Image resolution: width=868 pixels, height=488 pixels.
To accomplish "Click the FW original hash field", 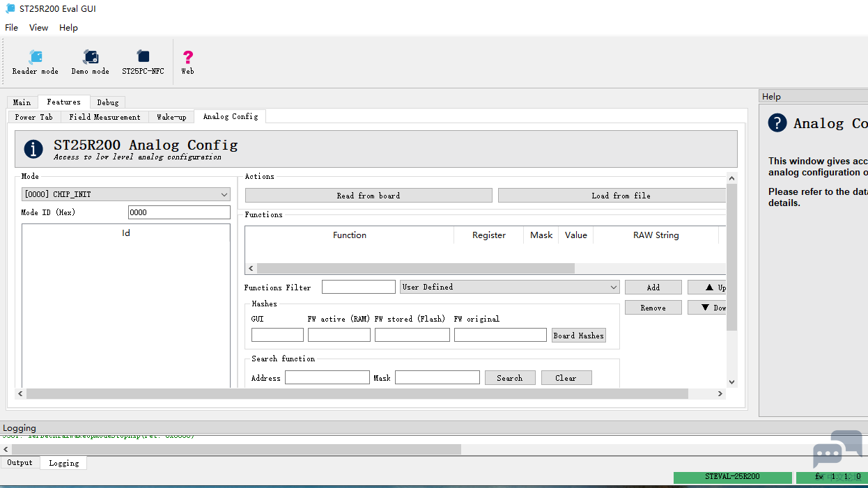I will tap(500, 335).
